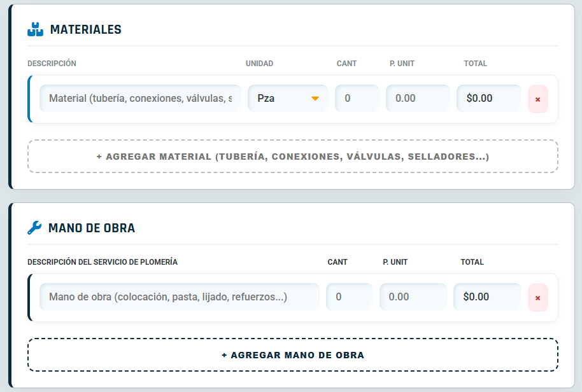Open the Pza unit dropdown
Viewport: 582px width, 392px height.
(x=288, y=99)
